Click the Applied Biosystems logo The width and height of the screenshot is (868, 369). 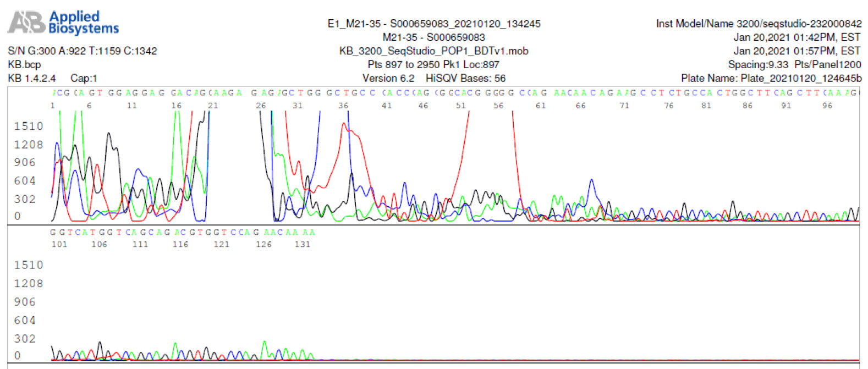[x=63, y=23]
